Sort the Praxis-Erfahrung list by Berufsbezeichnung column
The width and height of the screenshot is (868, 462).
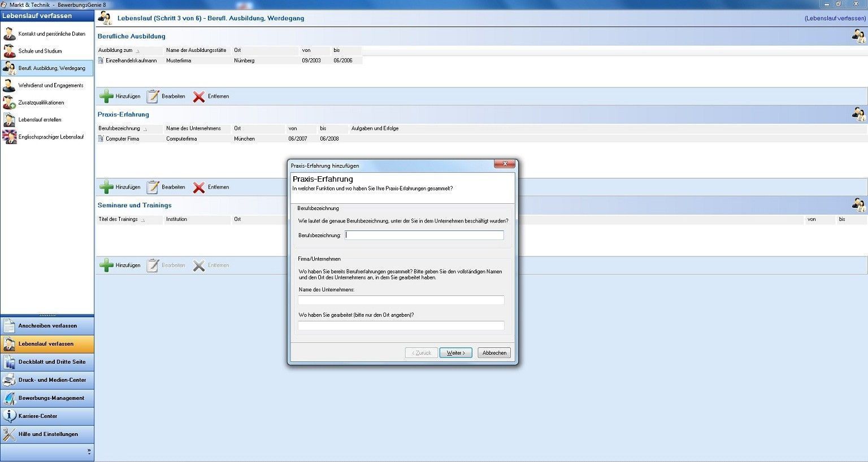pyautogui.click(x=119, y=129)
